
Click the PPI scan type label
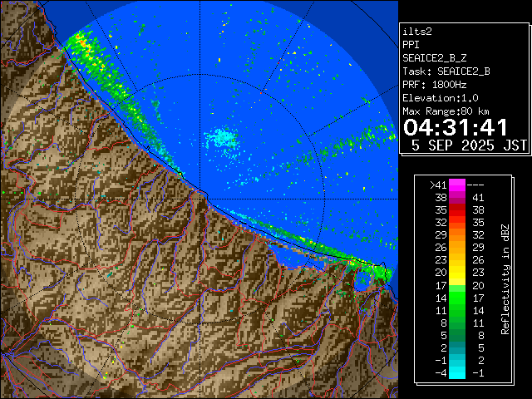point(412,44)
